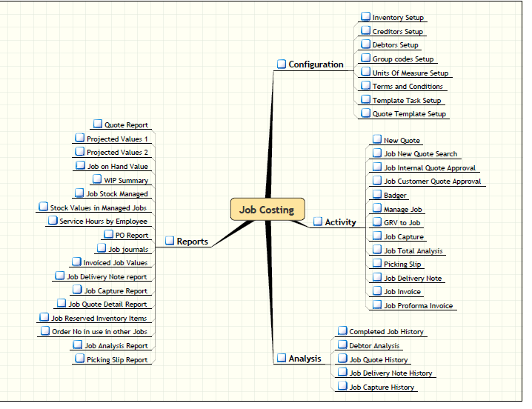Click the icon next to Badger
This screenshot has width=532, height=409.
tap(376, 195)
